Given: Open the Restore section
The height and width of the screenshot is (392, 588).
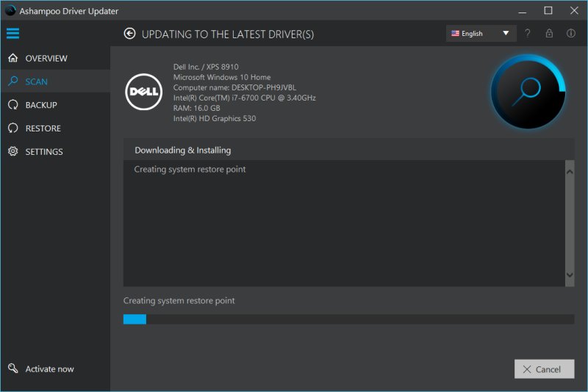Looking at the screenshot, I should pyautogui.click(x=56, y=128).
